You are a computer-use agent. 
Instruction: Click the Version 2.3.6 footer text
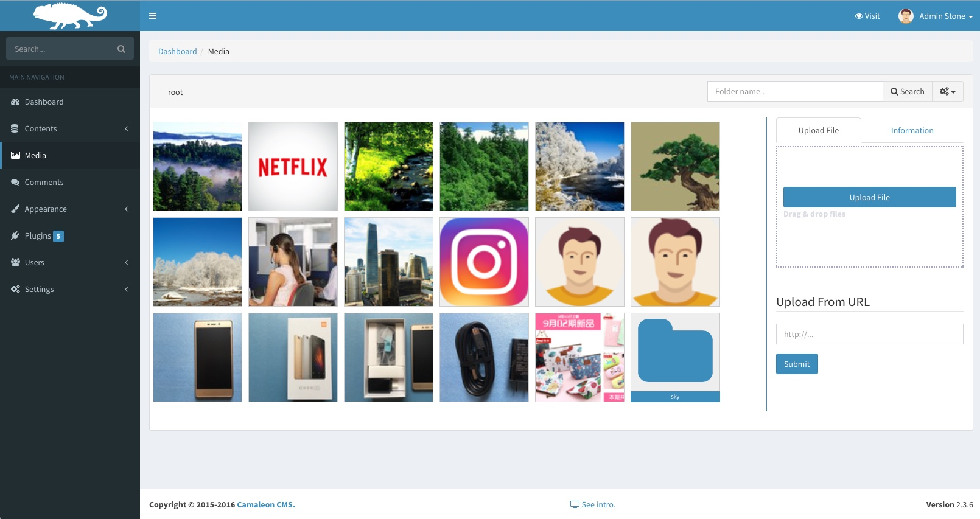[950, 504]
